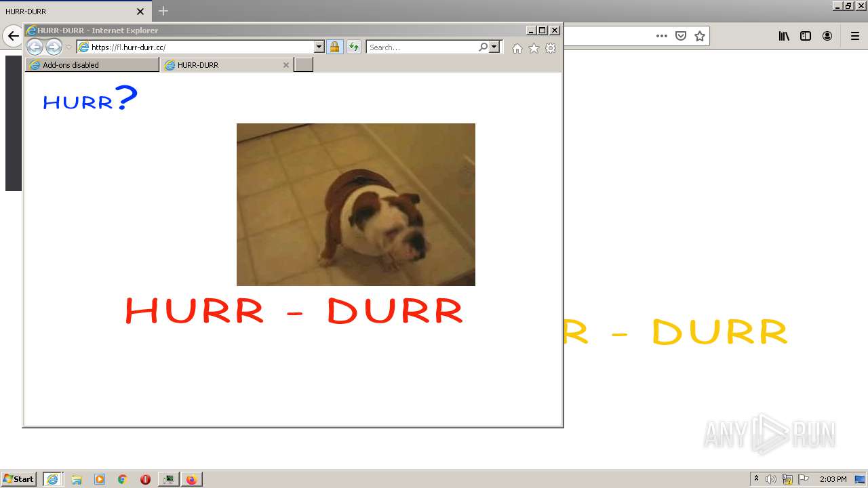Open a new Firefox tab with plus
The height and width of the screenshot is (488, 868).
pyautogui.click(x=163, y=11)
